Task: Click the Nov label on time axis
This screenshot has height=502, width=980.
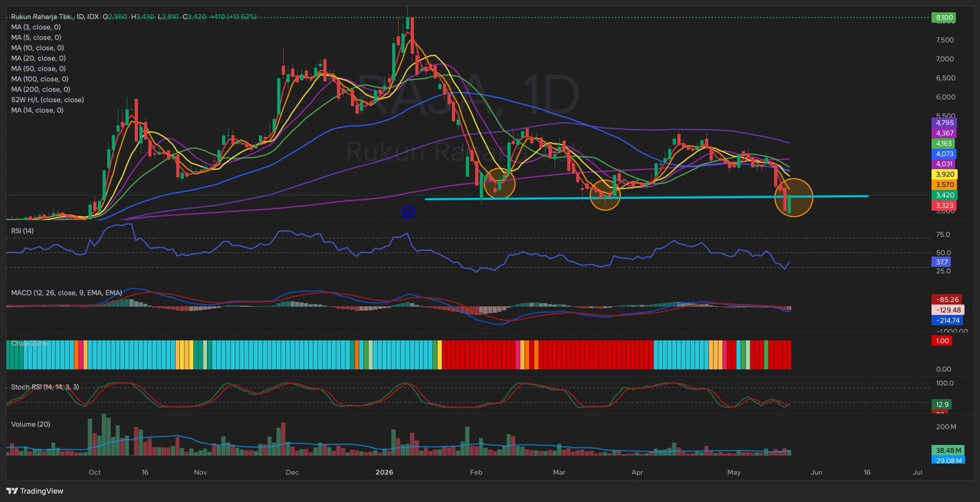Action: (x=200, y=473)
